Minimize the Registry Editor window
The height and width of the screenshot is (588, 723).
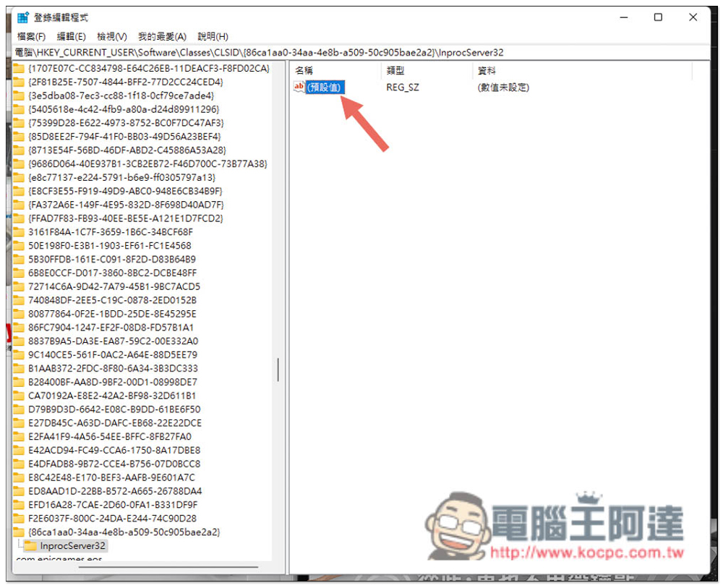pyautogui.click(x=623, y=17)
